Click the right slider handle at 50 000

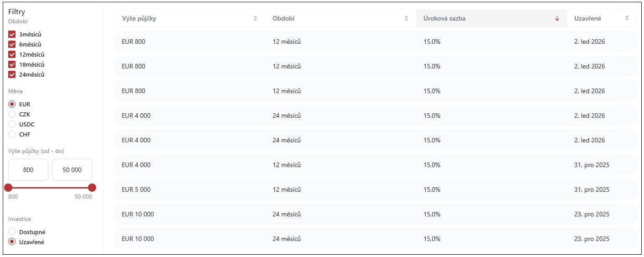pyautogui.click(x=92, y=188)
